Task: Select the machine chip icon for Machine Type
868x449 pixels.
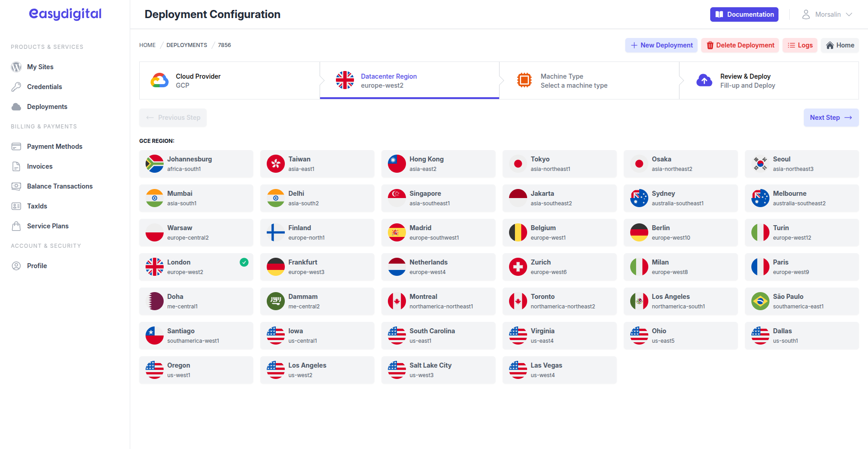Action: click(x=524, y=80)
